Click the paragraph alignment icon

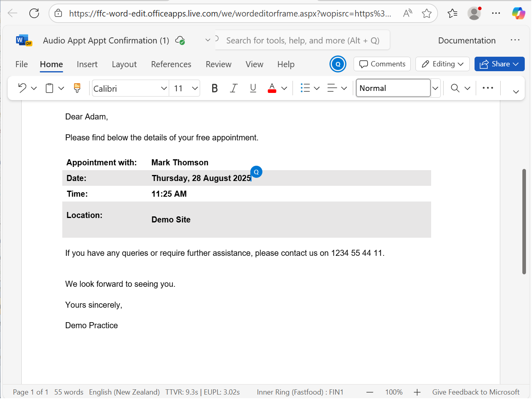coord(332,88)
